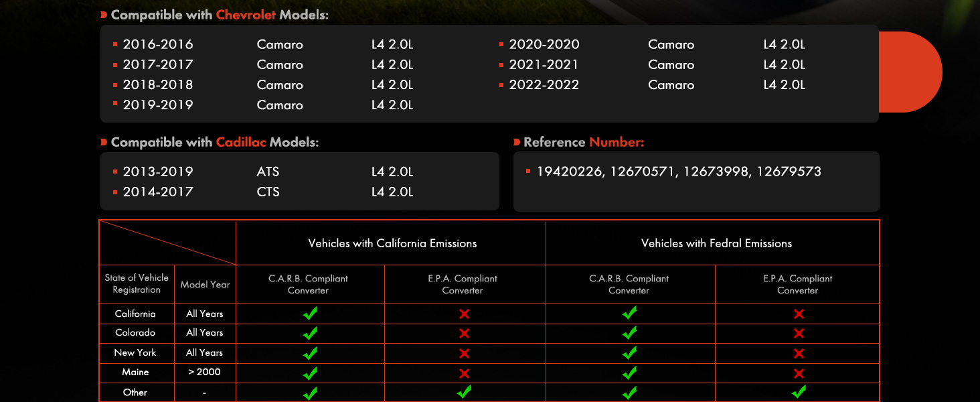Click the "2016-2016" Camaro year entry
This screenshot has width=980, height=402.
(x=158, y=44)
